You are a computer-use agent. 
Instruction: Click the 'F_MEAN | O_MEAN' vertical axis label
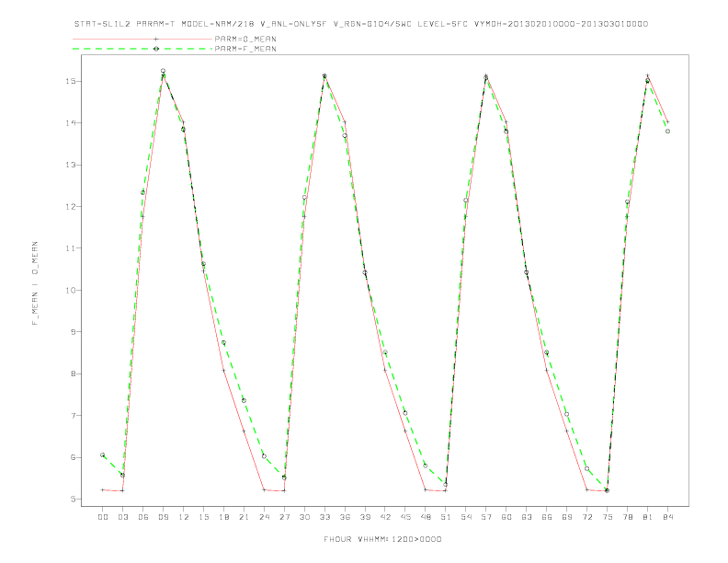[x=35, y=283]
